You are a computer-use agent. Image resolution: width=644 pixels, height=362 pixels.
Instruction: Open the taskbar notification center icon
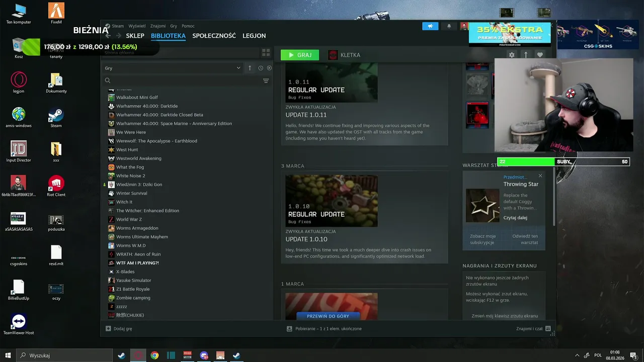tap(633, 355)
